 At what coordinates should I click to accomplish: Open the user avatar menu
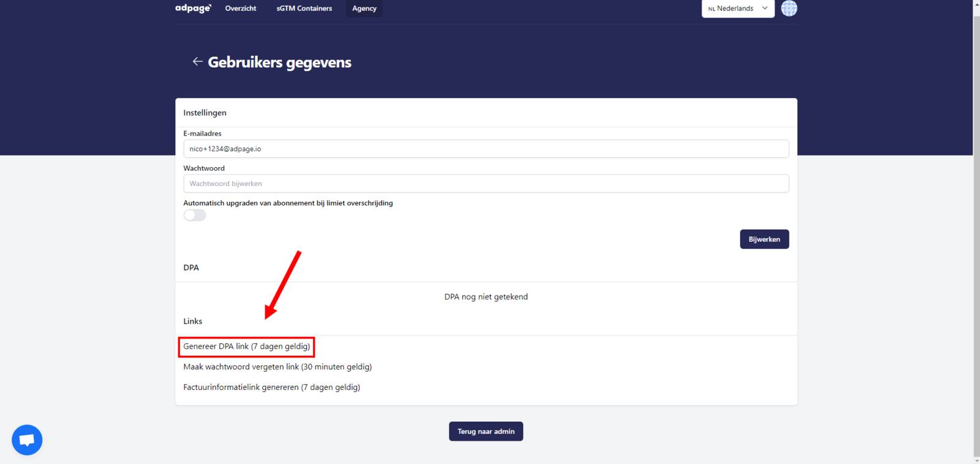click(x=789, y=9)
